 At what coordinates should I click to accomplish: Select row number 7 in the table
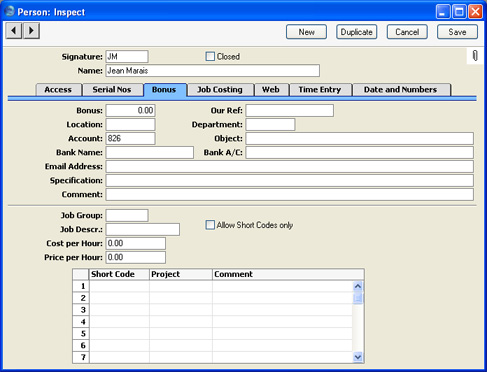(x=81, y=357)
